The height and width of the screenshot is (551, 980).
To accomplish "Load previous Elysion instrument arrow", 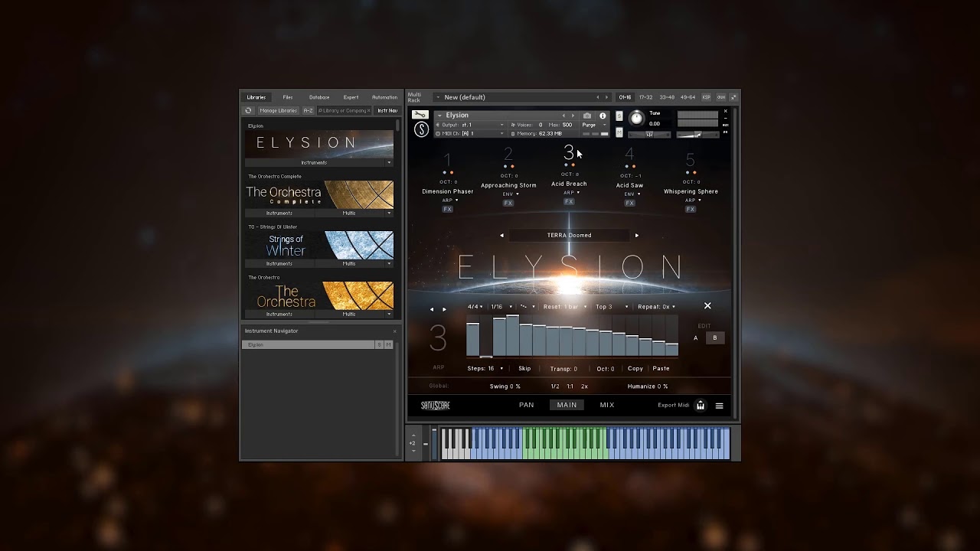I will coord(563,116).
